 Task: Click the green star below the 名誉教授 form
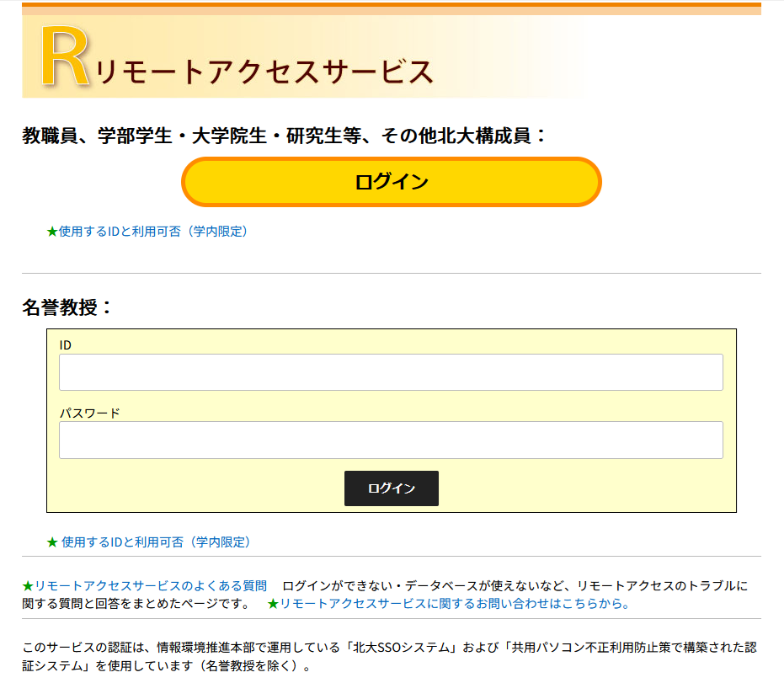tap(52, 542)
